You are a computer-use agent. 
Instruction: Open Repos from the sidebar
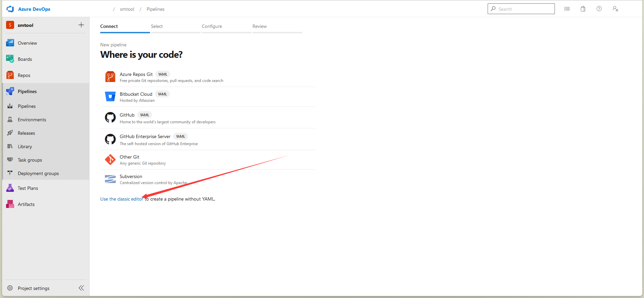point(24,75)
